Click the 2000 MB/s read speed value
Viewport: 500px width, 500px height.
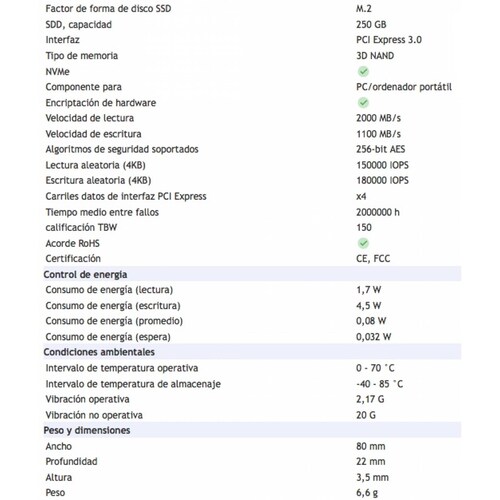coord(378,118)
